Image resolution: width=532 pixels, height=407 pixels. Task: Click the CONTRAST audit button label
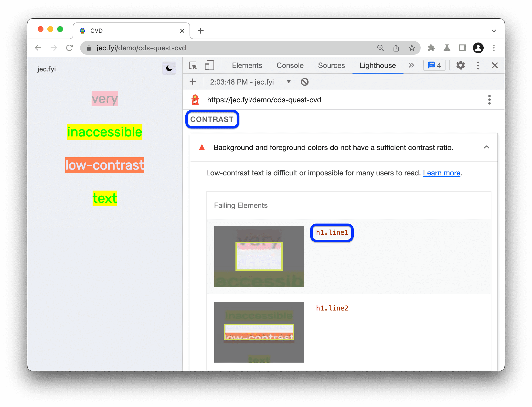213,119
